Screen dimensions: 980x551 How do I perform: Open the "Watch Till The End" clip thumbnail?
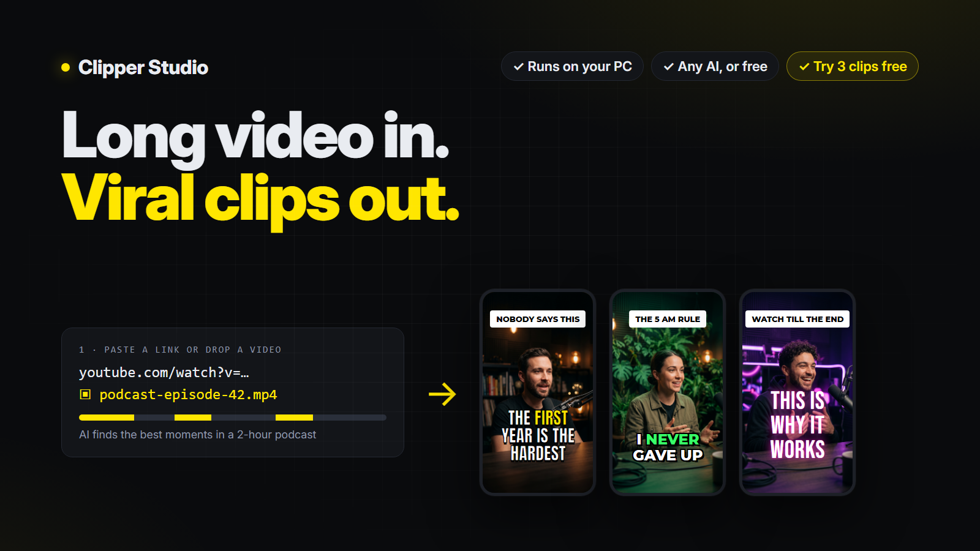coord(797,392)
